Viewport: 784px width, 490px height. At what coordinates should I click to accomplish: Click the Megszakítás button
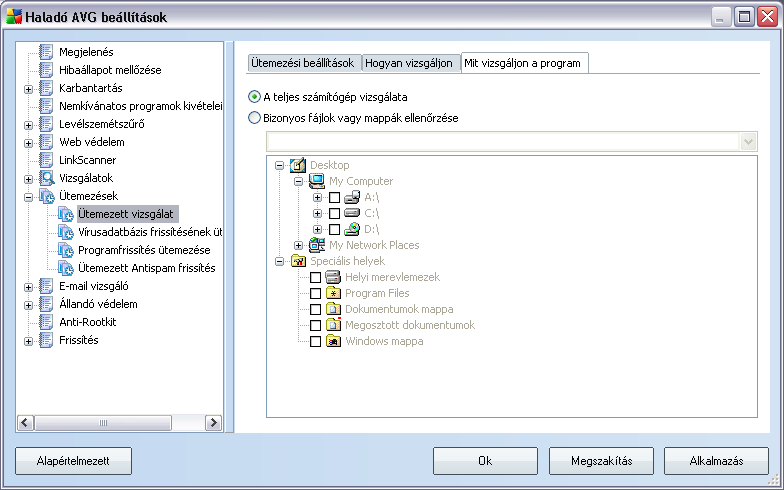(602, 460)
